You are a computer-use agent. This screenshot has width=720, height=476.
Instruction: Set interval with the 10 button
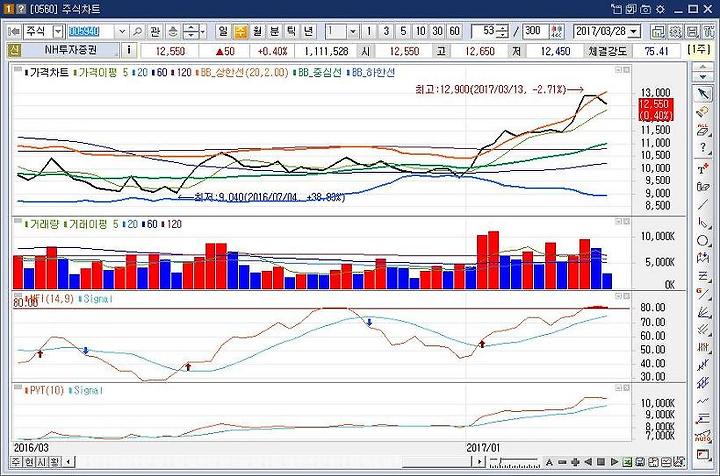[420, 31]
